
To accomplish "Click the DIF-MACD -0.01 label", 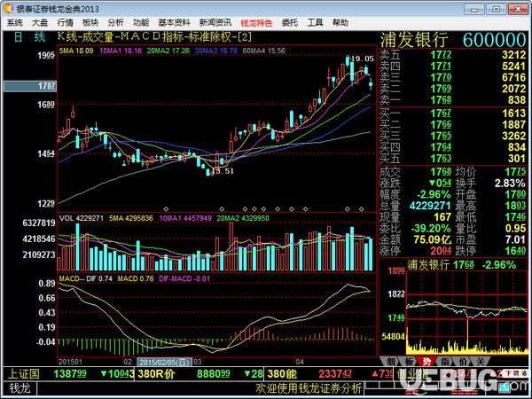I will (x=184, y=279).
